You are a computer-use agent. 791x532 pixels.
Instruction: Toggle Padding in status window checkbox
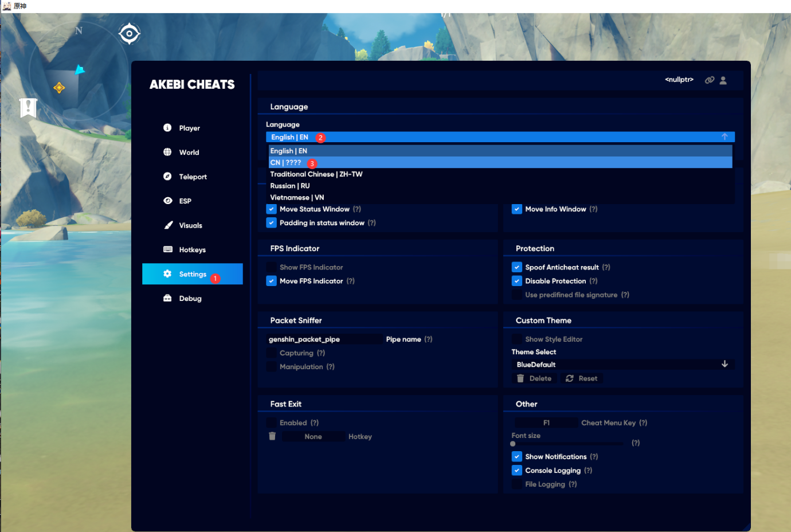coord(272,223)
